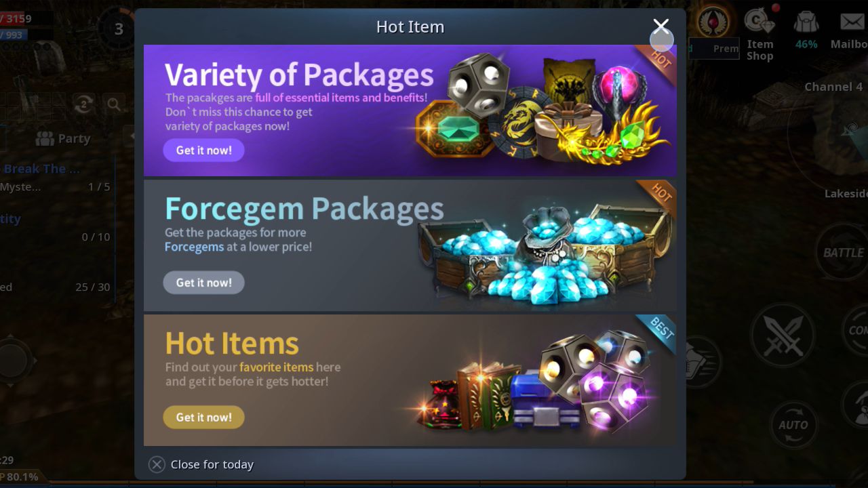The image size is (868, 488).
Task: Check the Close for today option
Action: (x=201, y=464)
